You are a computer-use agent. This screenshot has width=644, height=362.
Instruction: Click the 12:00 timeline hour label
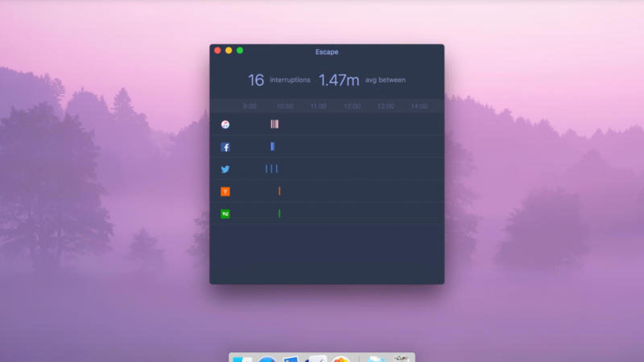click(352, 106)
